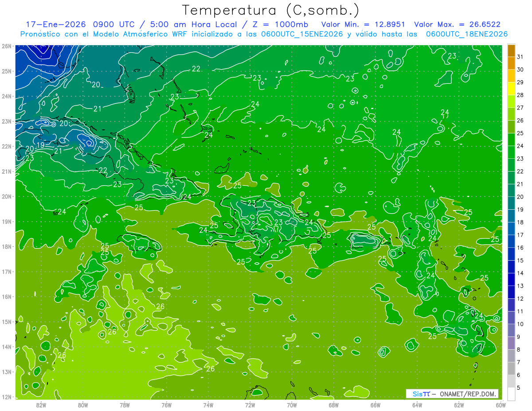Click the brown-orange swatch above legend value 31
This screenshot has height=411, width=532.
[x=511, y=51]
